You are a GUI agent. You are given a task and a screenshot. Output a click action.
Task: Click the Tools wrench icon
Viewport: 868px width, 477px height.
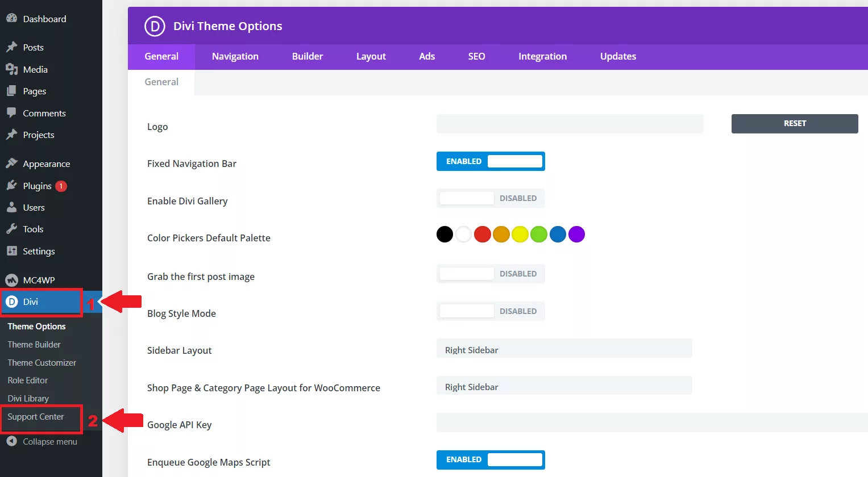[x=11, y=229]
